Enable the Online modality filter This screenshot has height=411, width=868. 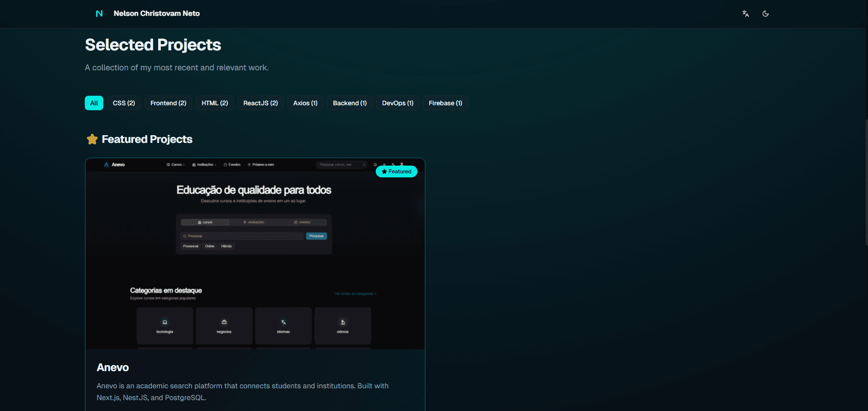tap(210, 246)
